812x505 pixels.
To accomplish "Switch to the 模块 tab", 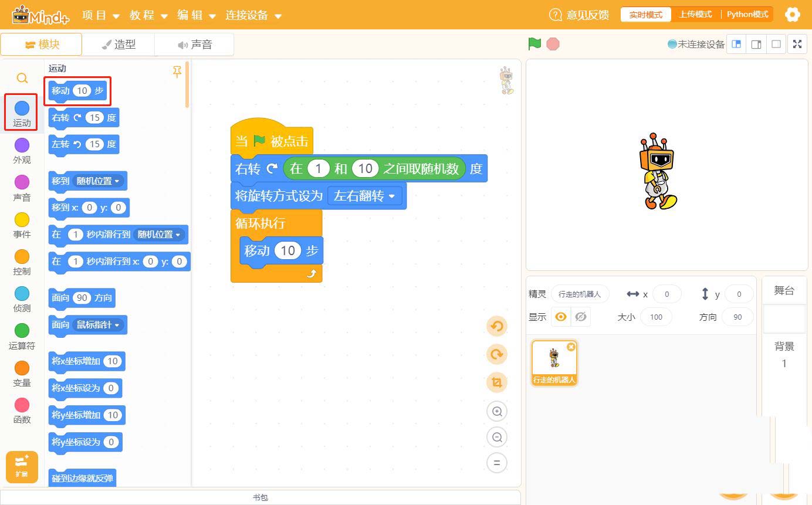I will click(x=42, y=45).
